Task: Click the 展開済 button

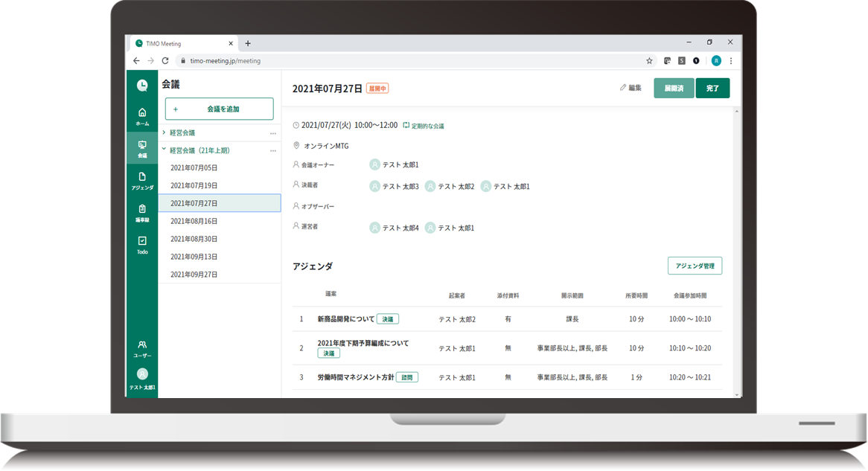Action: point(674,88)
